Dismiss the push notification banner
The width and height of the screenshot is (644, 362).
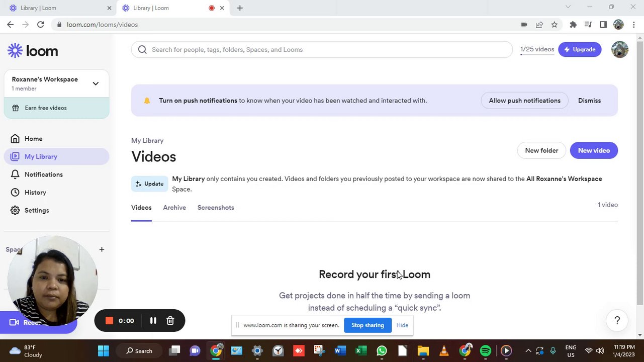(x=589, y=101)
